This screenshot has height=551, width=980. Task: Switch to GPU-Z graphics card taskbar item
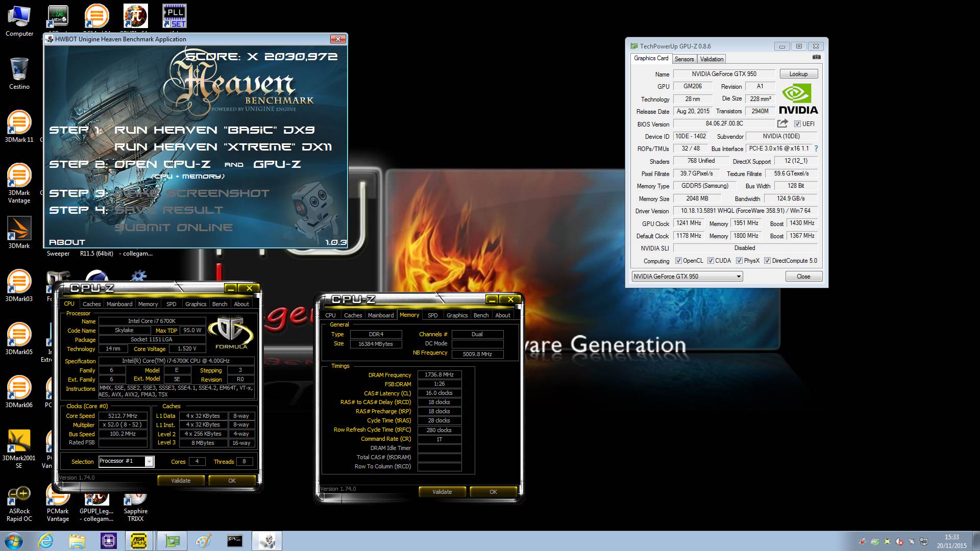[171, 541]
